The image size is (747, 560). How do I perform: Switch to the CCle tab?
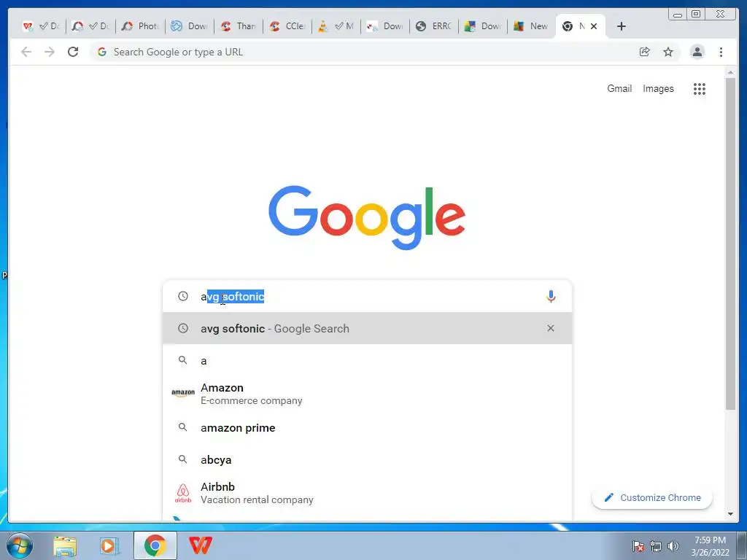pyautogui.click(x=287, y=26)
